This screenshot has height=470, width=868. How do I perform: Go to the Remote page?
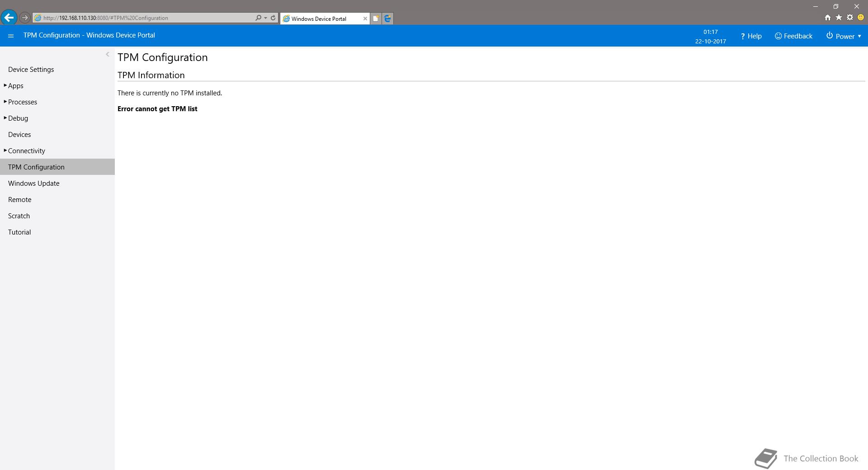[x=19, y=199]
